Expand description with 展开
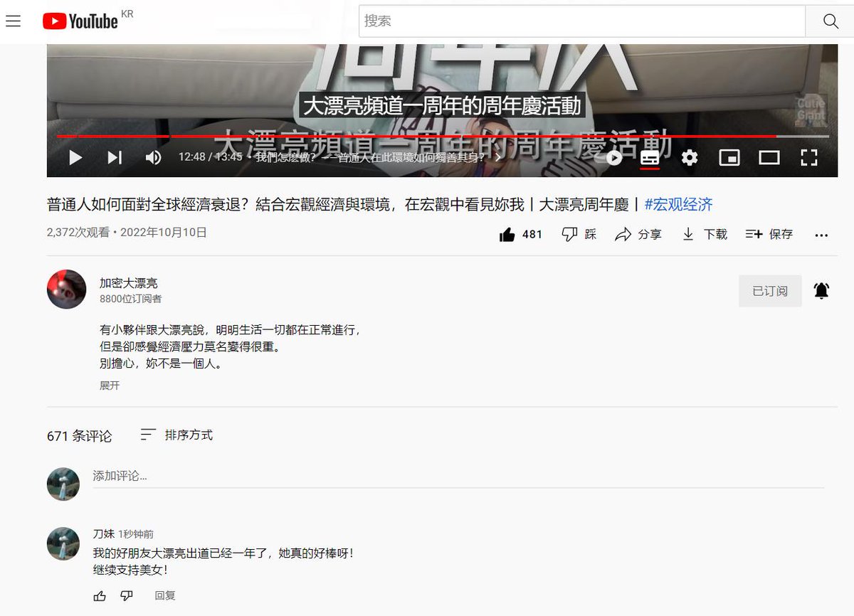This screenshot has height=616, width=854. [x=110, y=386]
